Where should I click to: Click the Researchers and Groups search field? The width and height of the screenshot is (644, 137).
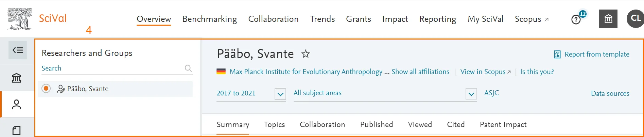[x=112, y=68]
